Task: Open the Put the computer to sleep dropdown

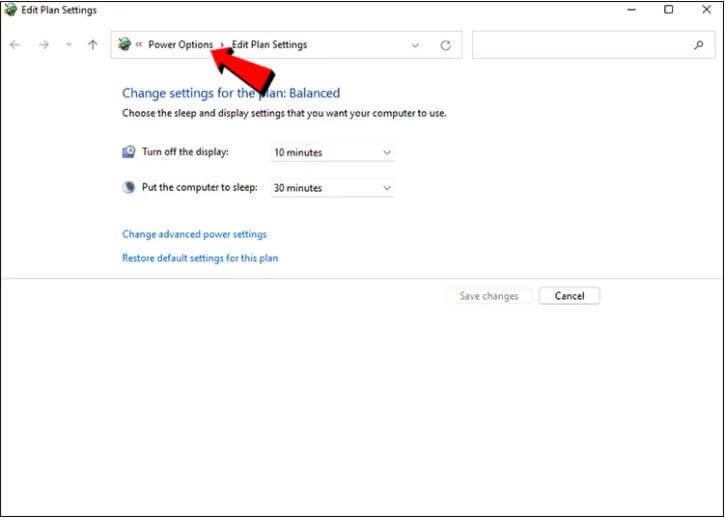Action: [x=332, y=188]
